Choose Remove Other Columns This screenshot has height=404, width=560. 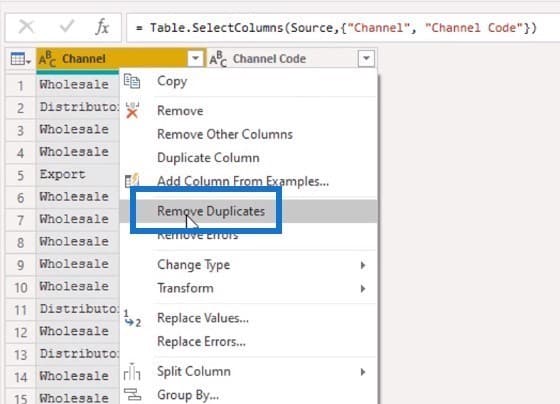(225, 134)
